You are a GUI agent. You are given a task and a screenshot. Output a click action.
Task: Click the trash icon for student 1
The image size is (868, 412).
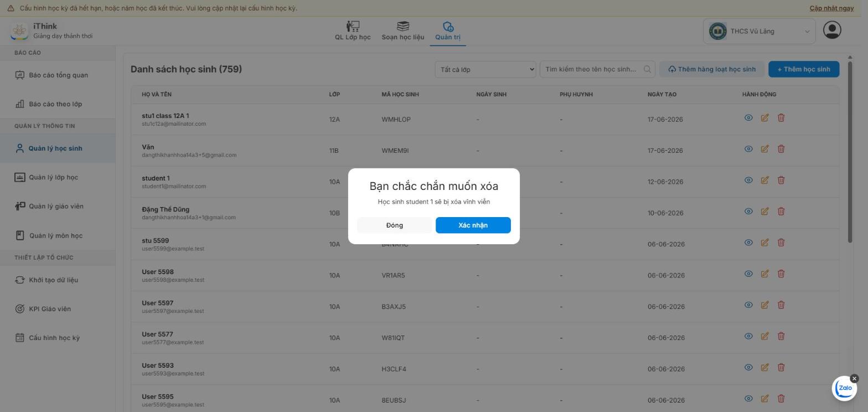pos(781,180)
